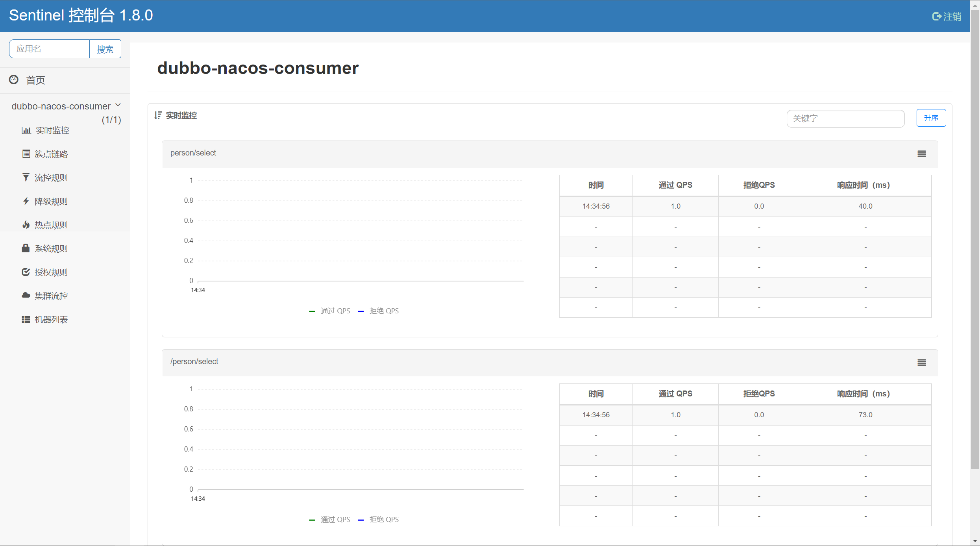Click the list icon for 机器列表
980x546 pixels.
pyautogui.click(x=26, y=319)
